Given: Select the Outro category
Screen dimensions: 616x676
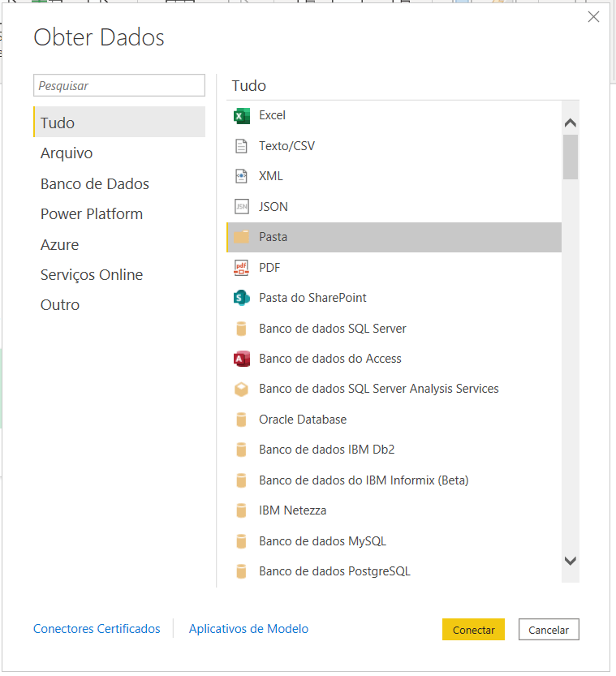Looking at the screenshot, I should tap(119, 305).
